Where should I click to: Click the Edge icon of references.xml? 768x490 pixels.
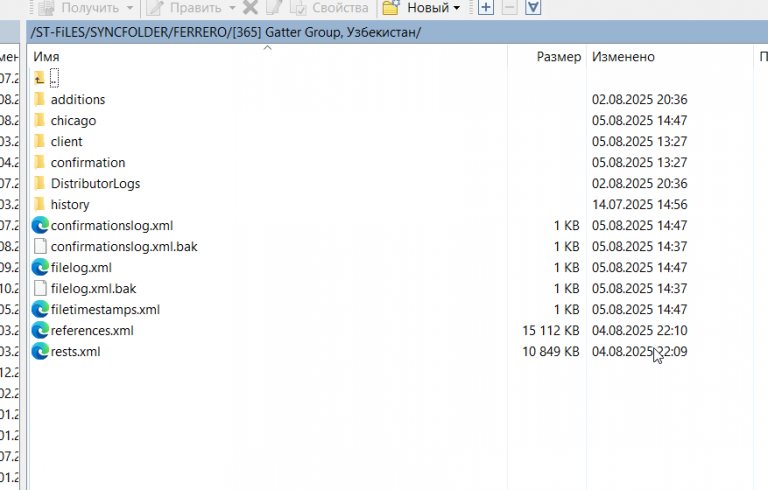pyautogui.click(x=40, y=330)
